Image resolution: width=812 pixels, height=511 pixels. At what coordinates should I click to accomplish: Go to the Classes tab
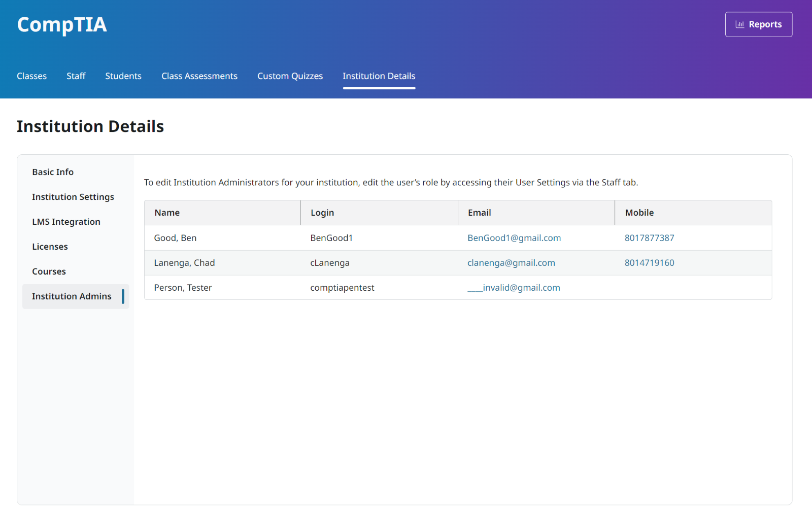[31, 76]
